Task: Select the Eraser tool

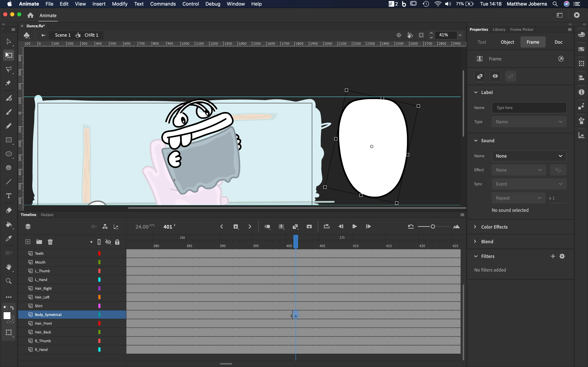Action: coord(9,210)
